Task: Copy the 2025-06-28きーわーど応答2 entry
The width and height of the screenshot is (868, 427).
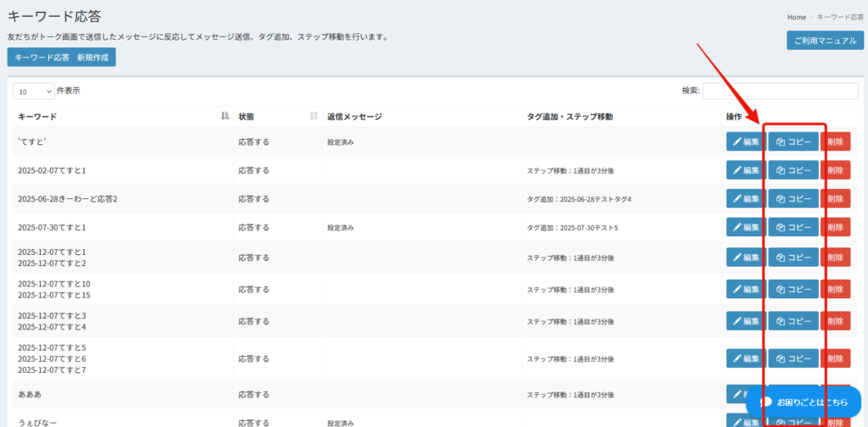Action: (x=793, y=199)
